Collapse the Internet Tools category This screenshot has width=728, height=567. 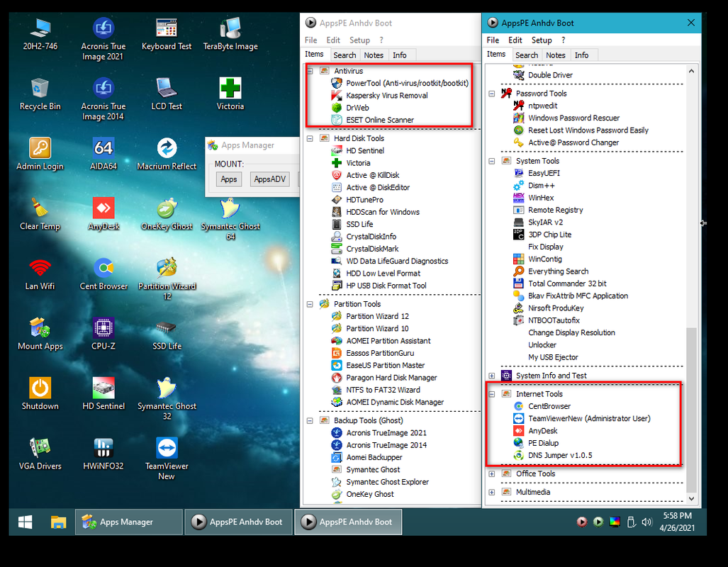tap(492, 394)
